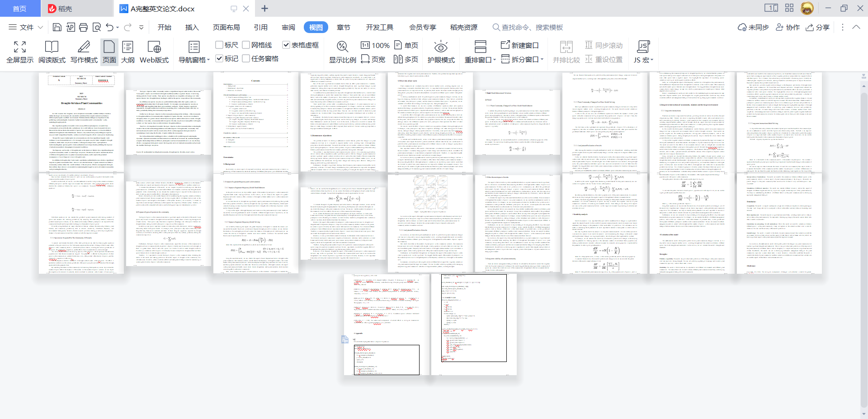The width and height of the screenshot is (868, 419).
Task: Fit view to 页宽 page width
Action: 373,59
